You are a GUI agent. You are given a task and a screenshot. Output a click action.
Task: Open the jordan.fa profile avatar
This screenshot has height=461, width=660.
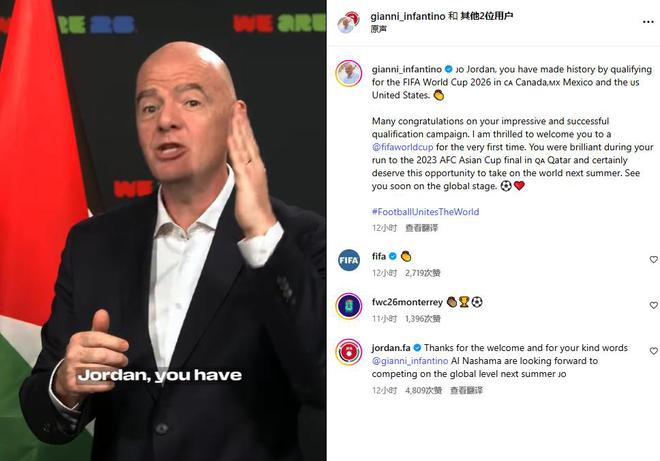(x=349, y=352)
